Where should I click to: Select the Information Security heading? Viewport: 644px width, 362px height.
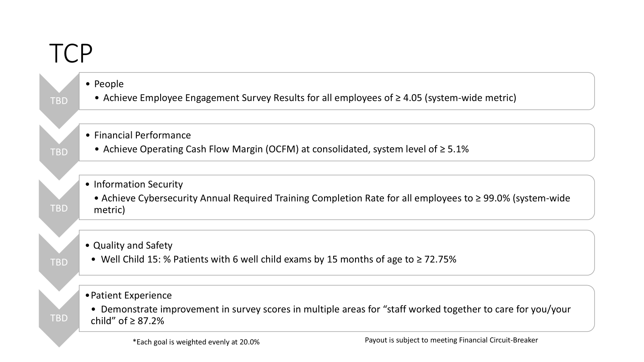click(138, 184)
